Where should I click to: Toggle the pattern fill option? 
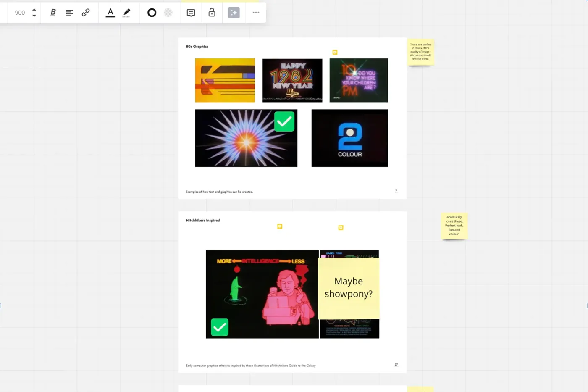[168, 13]
